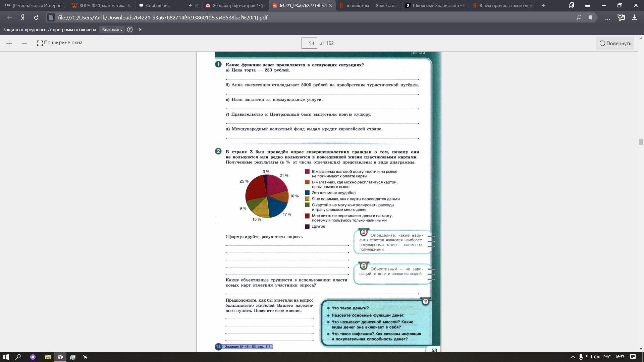Reload the current page
The width and height of the screenshot is (644, 362).
(36, 17)
